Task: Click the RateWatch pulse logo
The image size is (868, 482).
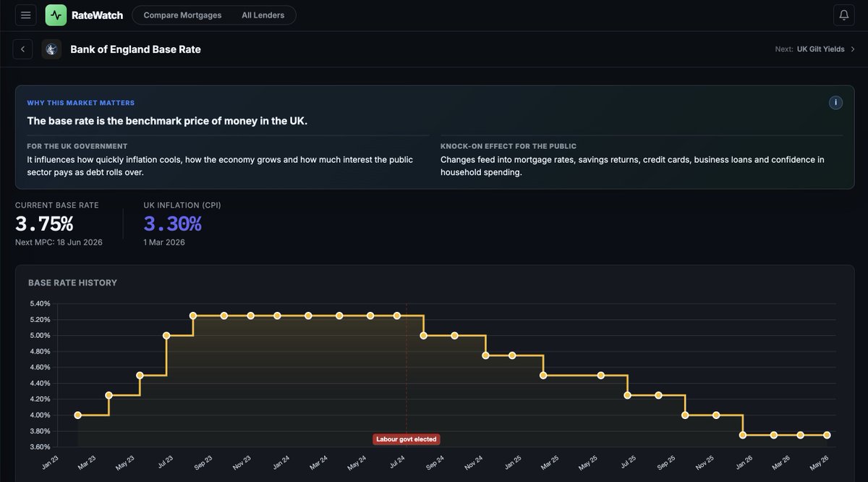Action: click(56, 15)
